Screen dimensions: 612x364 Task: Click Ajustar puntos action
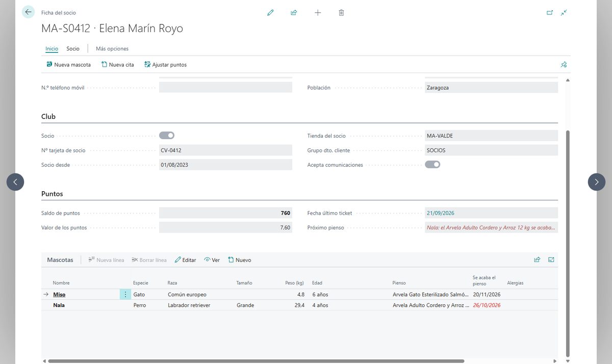tap(165, 65)
